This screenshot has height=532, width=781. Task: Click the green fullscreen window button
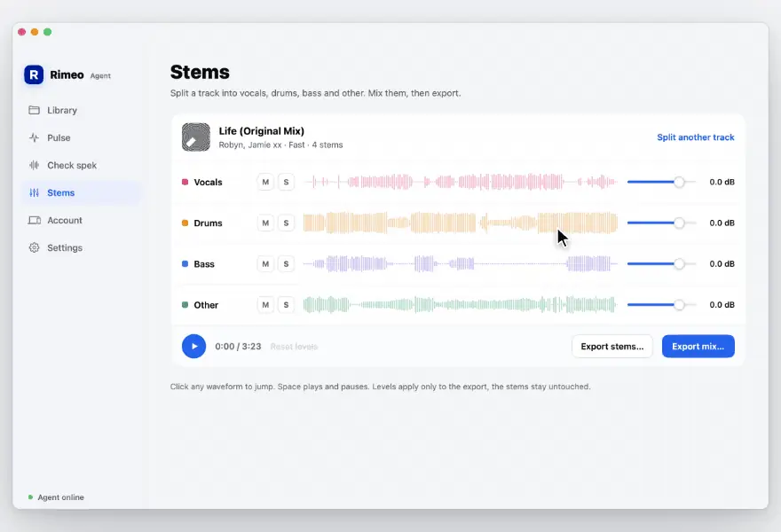pyautogui.click(x=47, y=32)
